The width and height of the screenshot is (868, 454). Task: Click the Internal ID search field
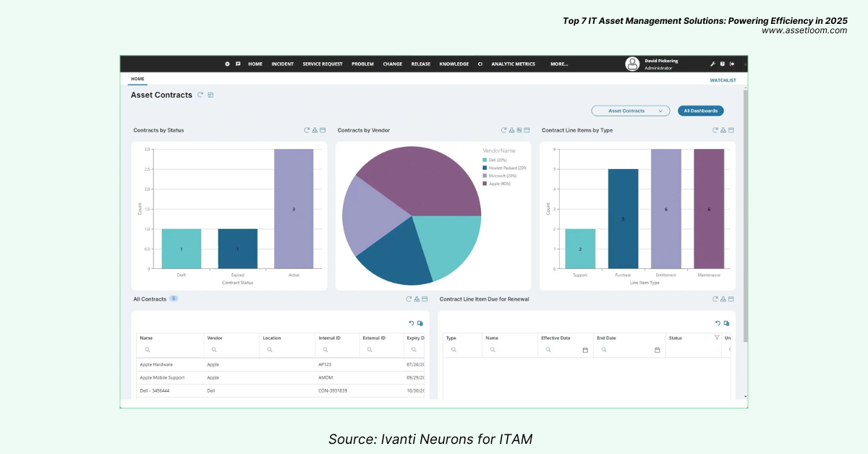337,350
